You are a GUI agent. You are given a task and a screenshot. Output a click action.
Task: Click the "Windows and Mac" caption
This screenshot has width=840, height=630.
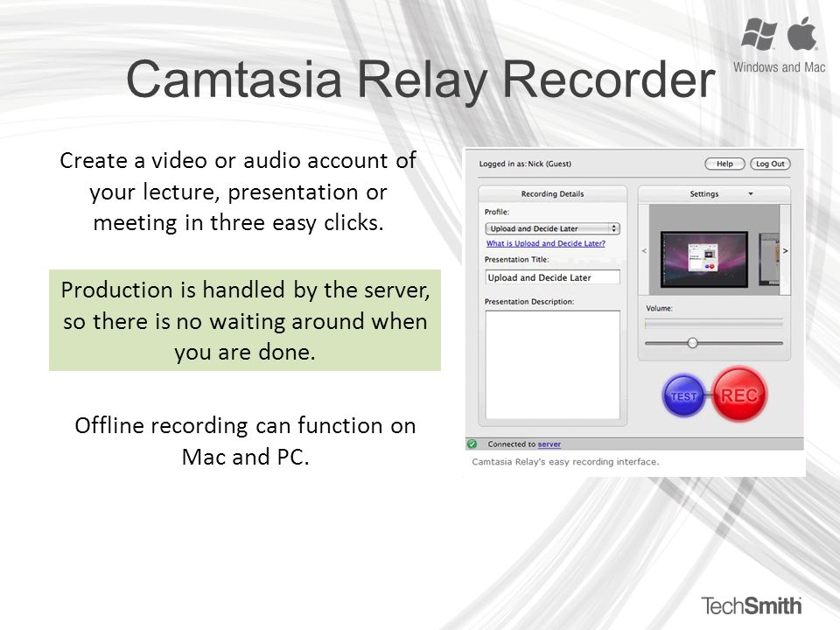tap(779, 67)
